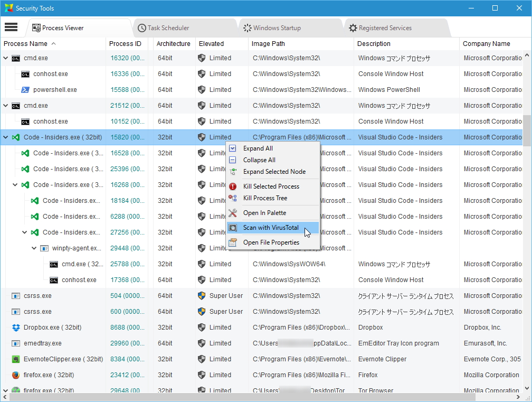Open the hamburger menu button

[11, 27]
